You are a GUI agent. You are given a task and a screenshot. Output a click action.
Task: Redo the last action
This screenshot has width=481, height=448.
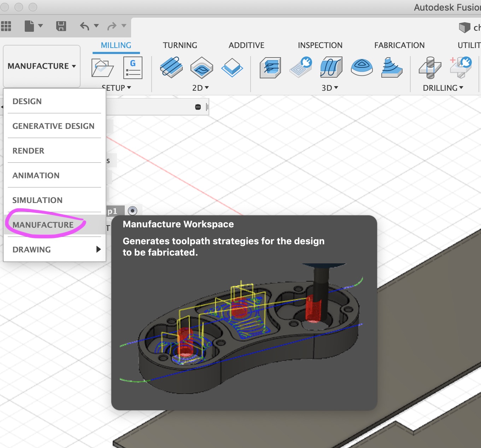pos(112,26)
